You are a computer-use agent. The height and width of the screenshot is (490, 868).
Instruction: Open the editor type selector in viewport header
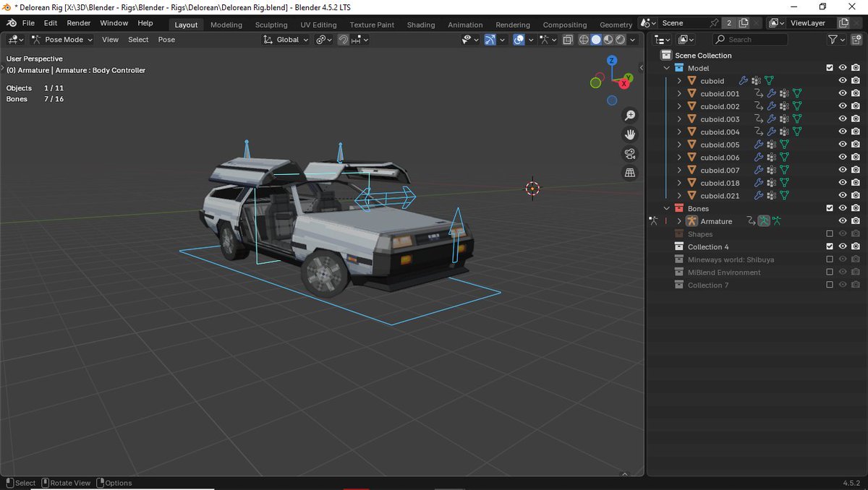click(16, 40)
